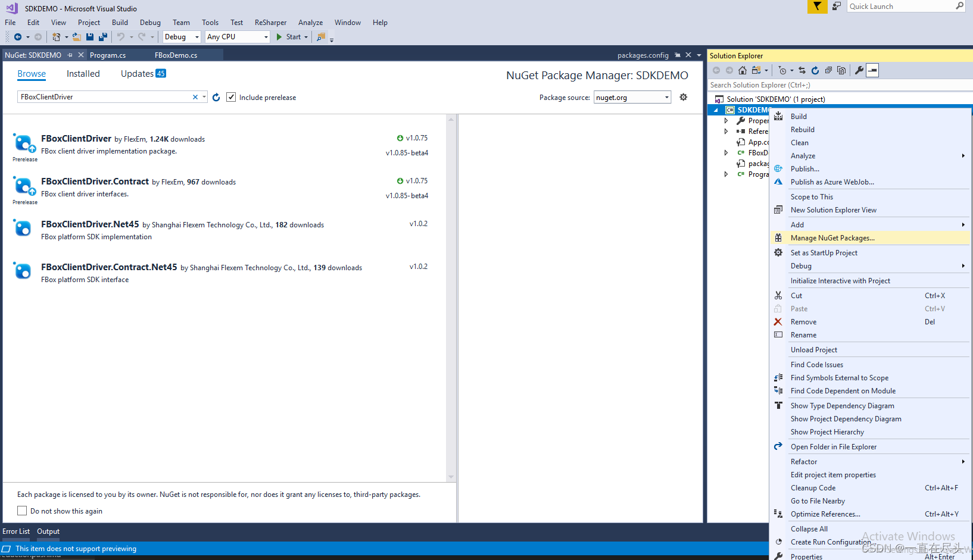Close the packages.config preview tab
This screenshot has height=560, width=973.
coord(688,55)
